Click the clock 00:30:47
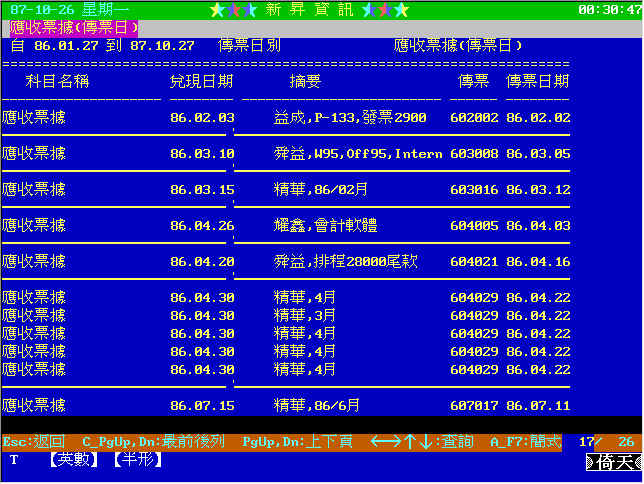This screenshot has width=644, height=484. [610, 9]
